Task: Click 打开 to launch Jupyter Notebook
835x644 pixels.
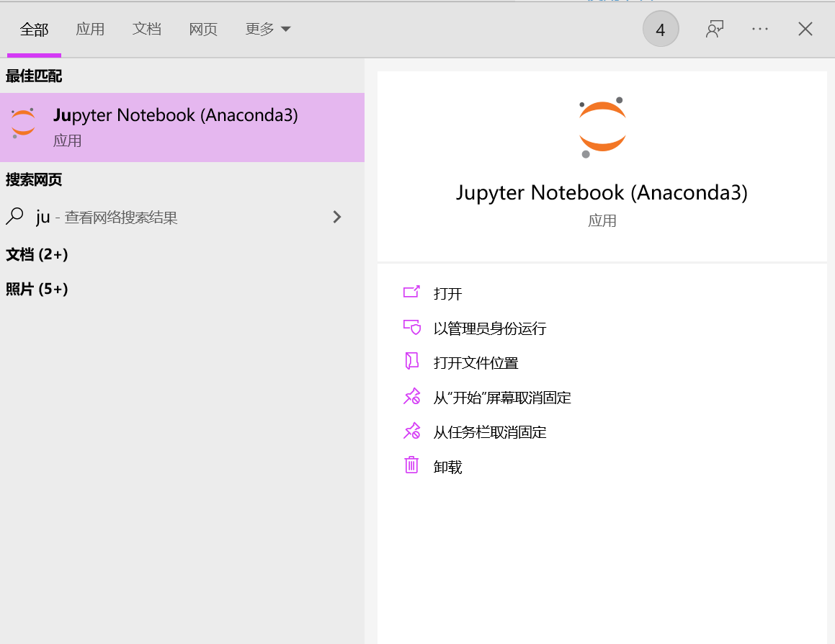Action: (448, 293)
